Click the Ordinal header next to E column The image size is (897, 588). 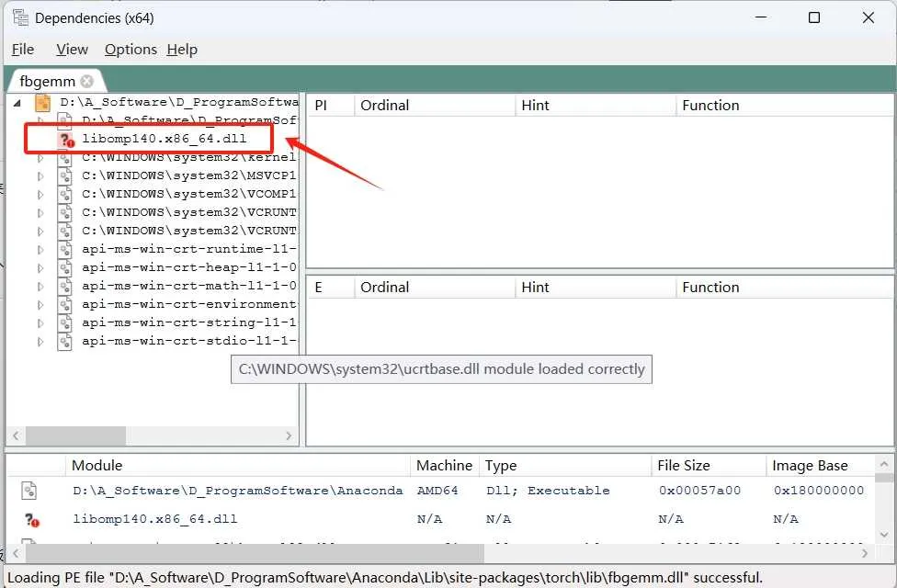tap(435, 288)
